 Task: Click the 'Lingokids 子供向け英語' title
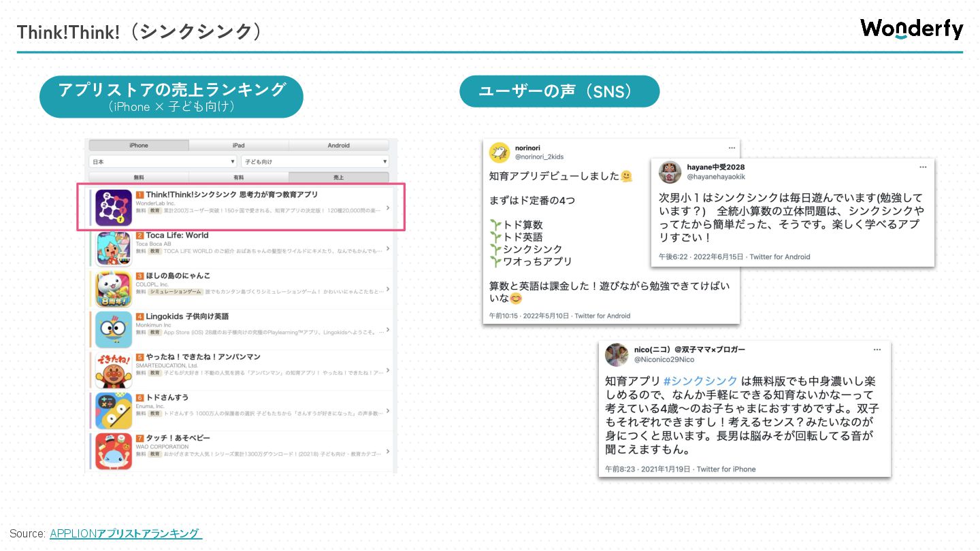coord(187,316)
